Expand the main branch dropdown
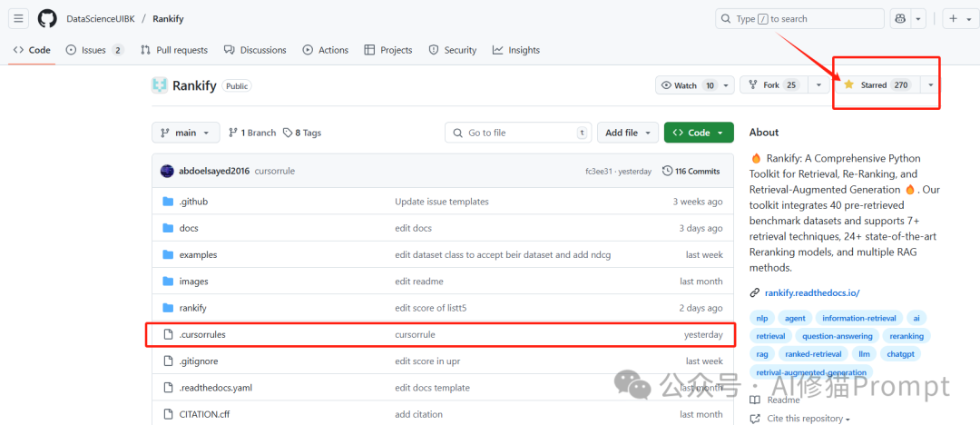Screen dimensions: 980x425 (186, 133)
